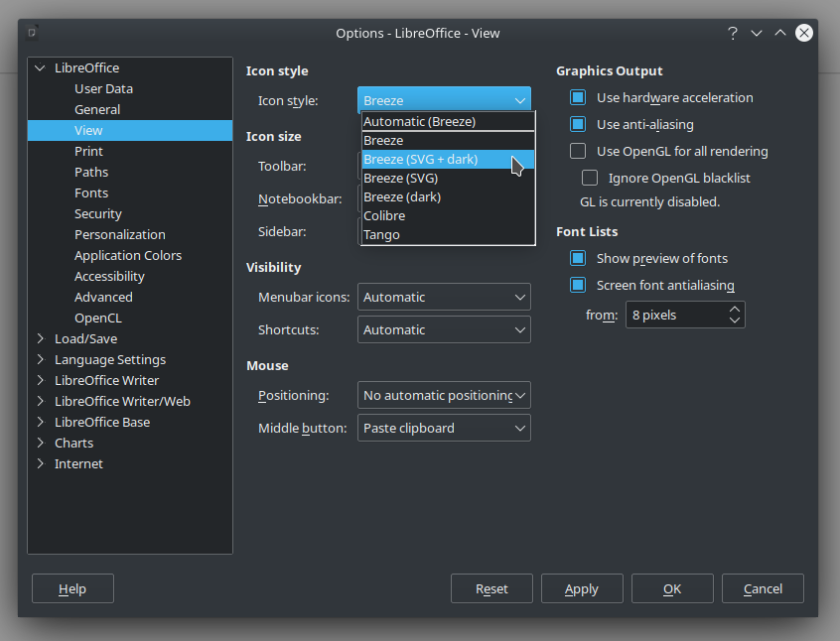Expand the LibreOffice Writer/Web node
This screenshot has width=840, height=641.
pos(40,401)
